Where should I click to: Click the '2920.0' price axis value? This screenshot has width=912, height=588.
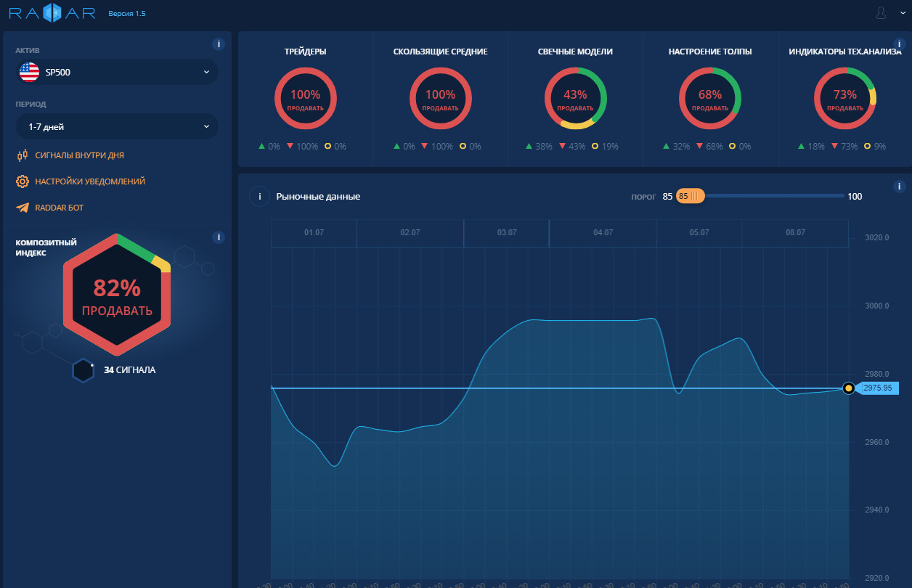tap(878, 578)
